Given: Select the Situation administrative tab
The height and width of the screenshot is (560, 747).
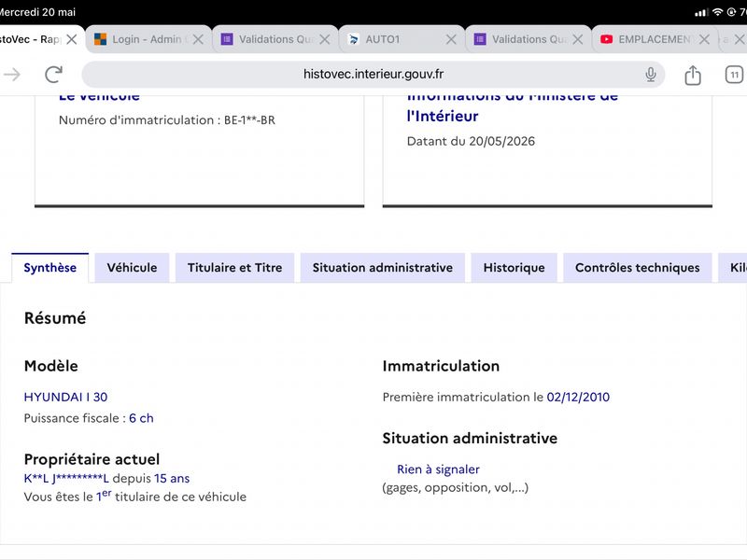Looking at the screenshot, I should tap(383, 268).
